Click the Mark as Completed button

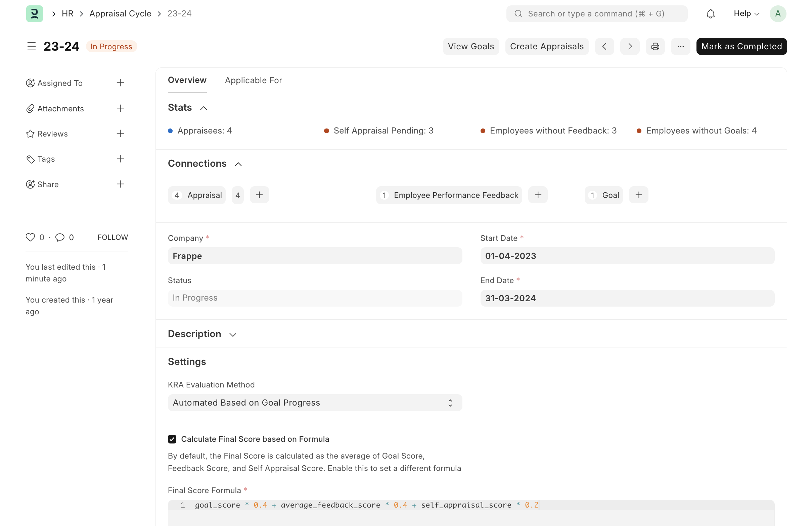741,46
